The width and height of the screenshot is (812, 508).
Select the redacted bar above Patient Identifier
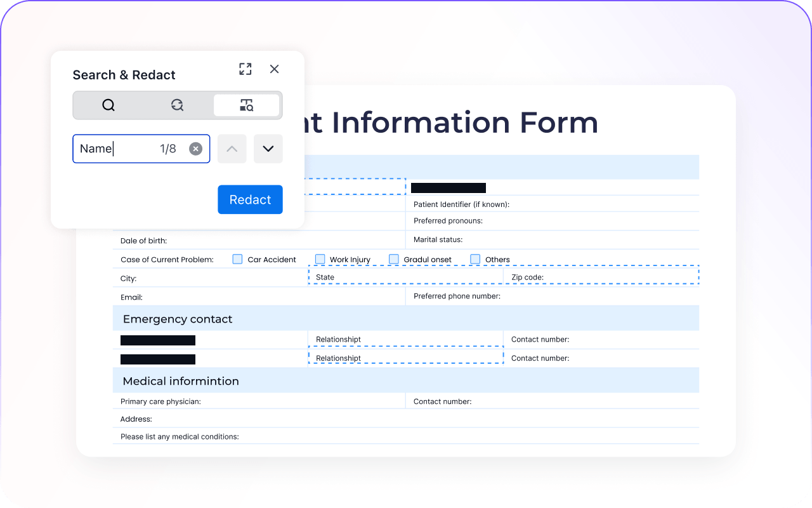pos(449,188)
